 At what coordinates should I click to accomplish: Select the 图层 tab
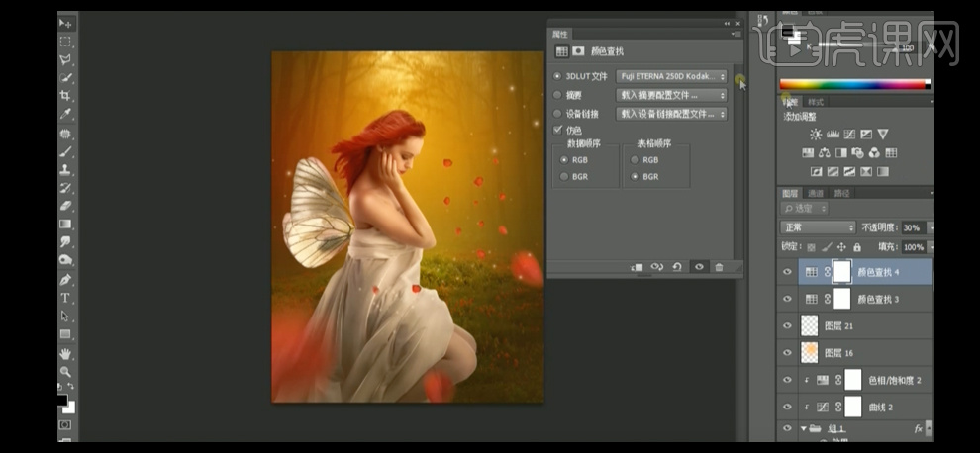[790, 193]
